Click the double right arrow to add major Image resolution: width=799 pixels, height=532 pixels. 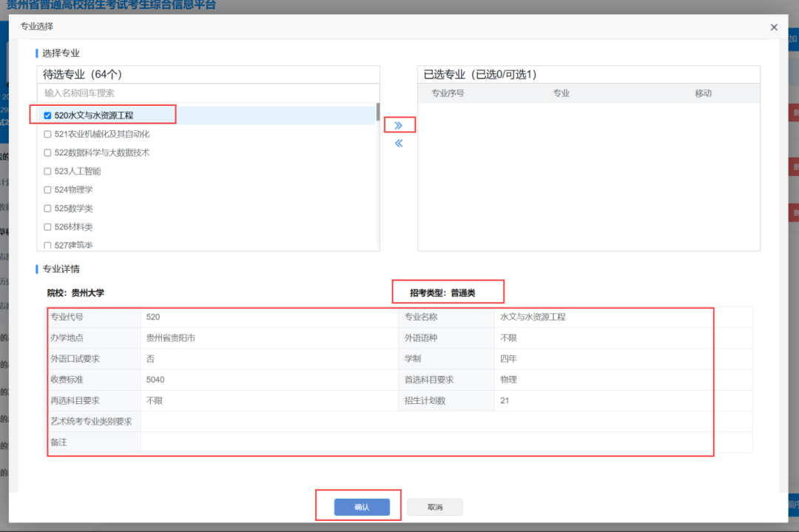tap(399, 126)
